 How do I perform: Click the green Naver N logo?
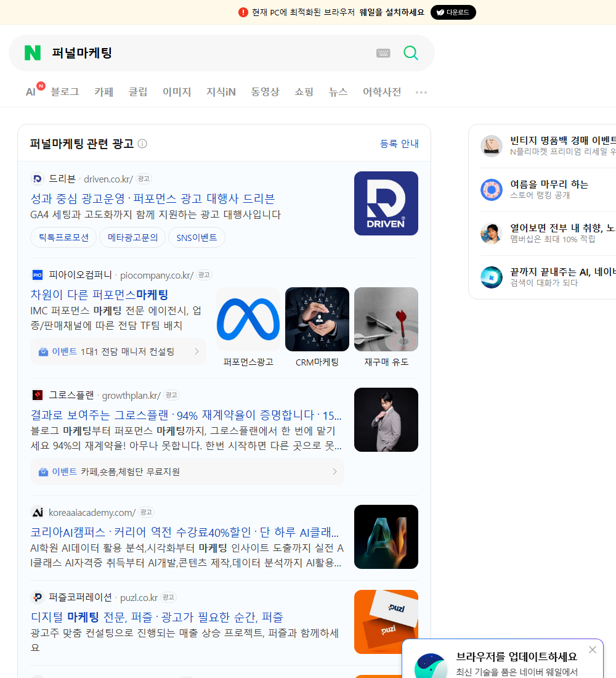33,53
